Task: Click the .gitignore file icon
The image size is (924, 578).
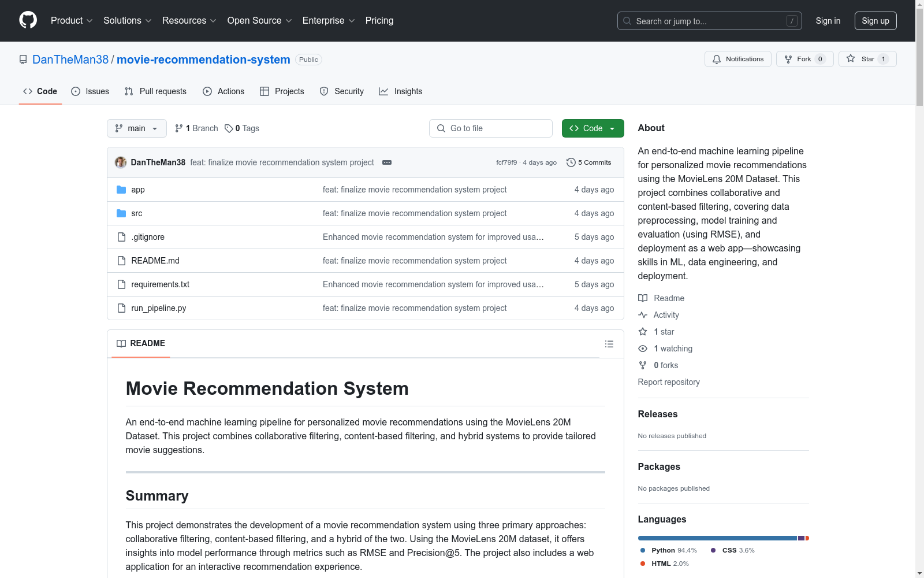Action: coord(121,237)
